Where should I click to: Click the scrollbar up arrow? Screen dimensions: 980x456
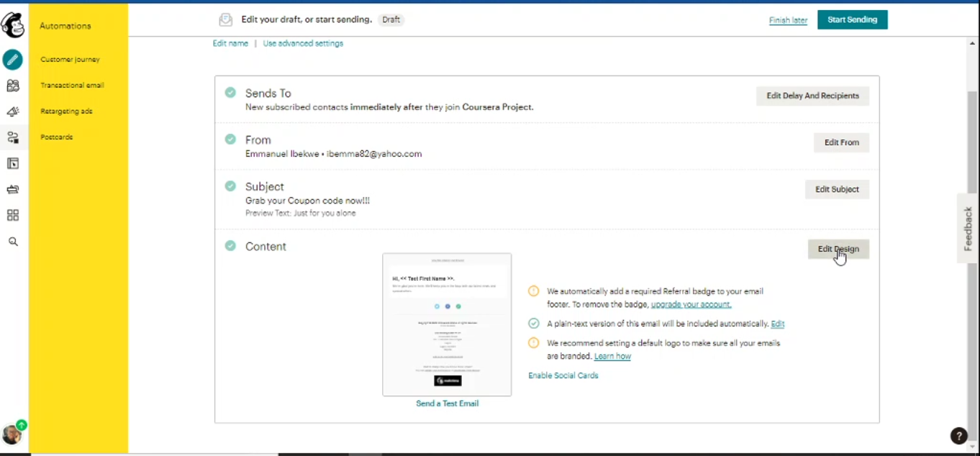[x=973, y=43]
